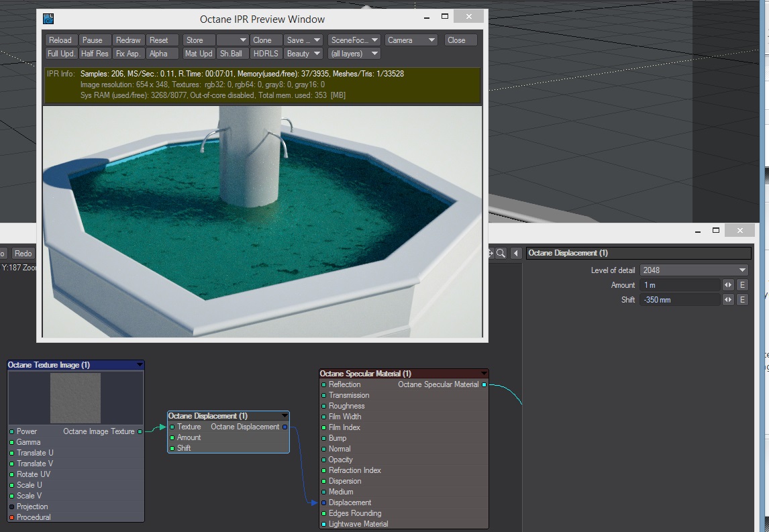Open the empty dropdown next to Store
This screenshot has height=532, width=769.
[232, 40]
